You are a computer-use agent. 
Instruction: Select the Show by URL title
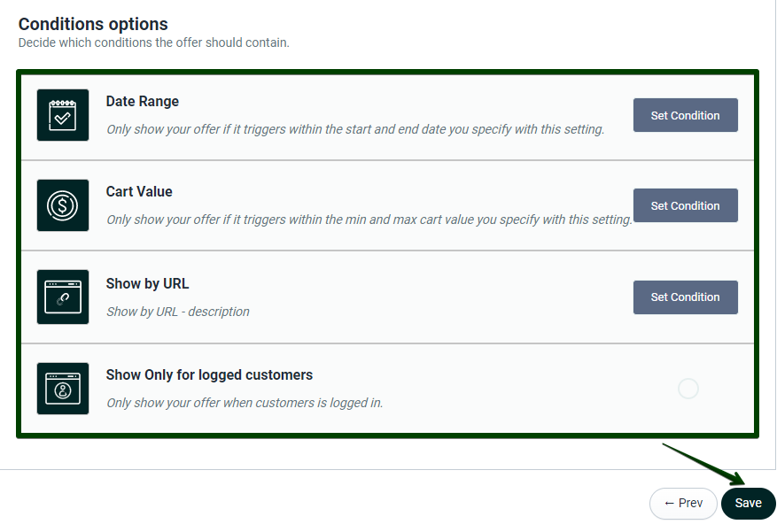(147, 284)
